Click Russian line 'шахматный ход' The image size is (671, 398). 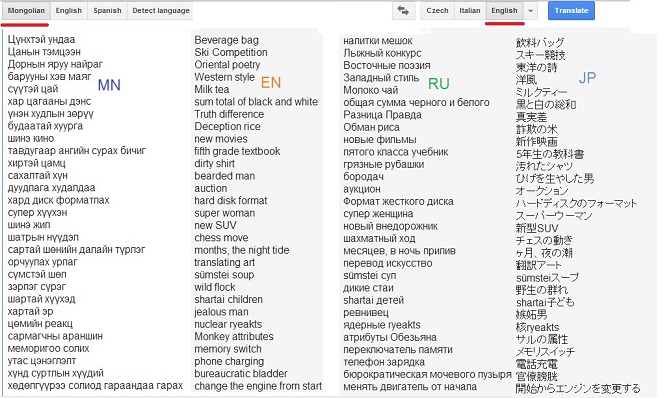click(379, 238)
